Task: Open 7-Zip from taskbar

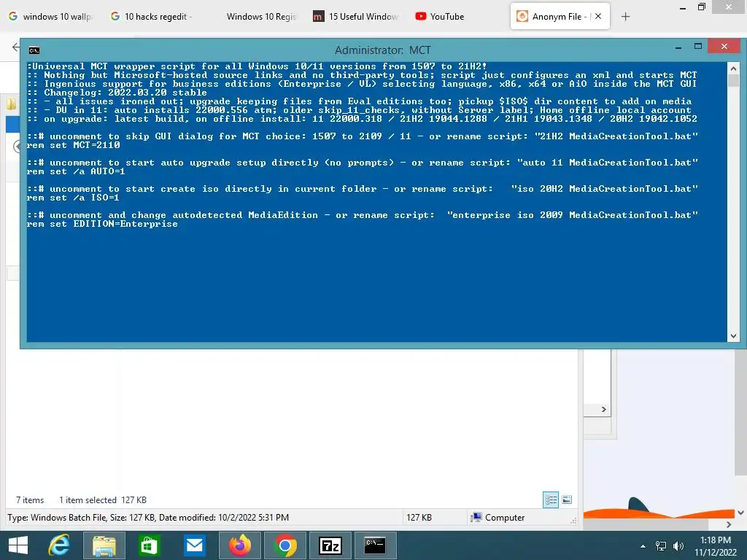Action: 330,545
